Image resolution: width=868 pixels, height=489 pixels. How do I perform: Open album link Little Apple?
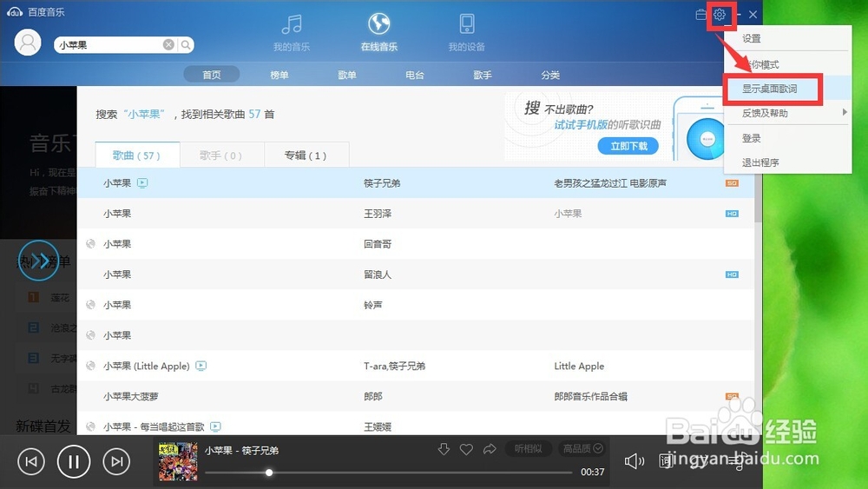579,366
